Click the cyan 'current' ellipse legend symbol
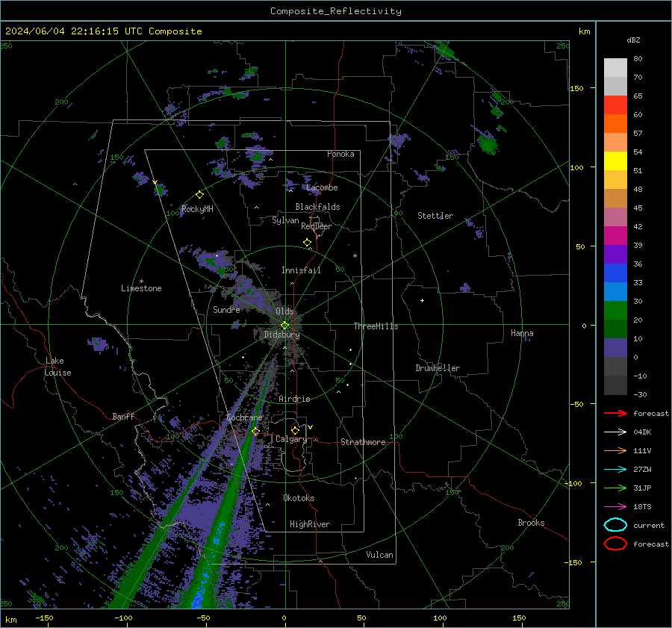This screenshot has height=628, width=672. point(615,525)
